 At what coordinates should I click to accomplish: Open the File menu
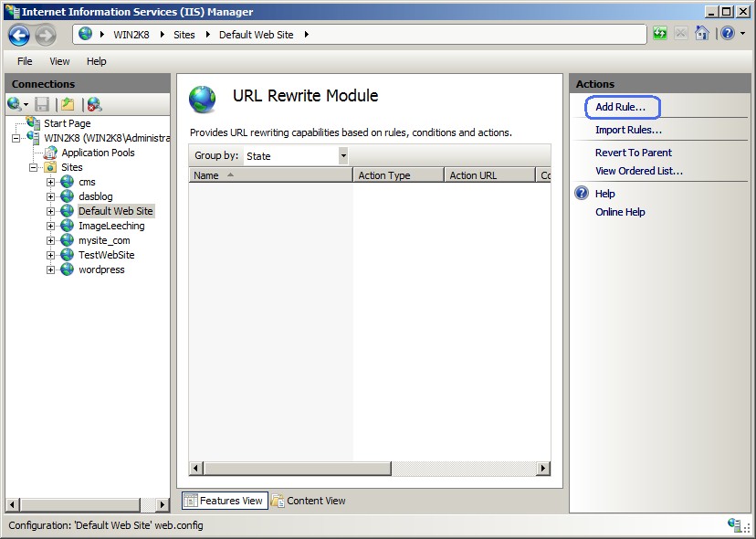click(x=25, y=61)
